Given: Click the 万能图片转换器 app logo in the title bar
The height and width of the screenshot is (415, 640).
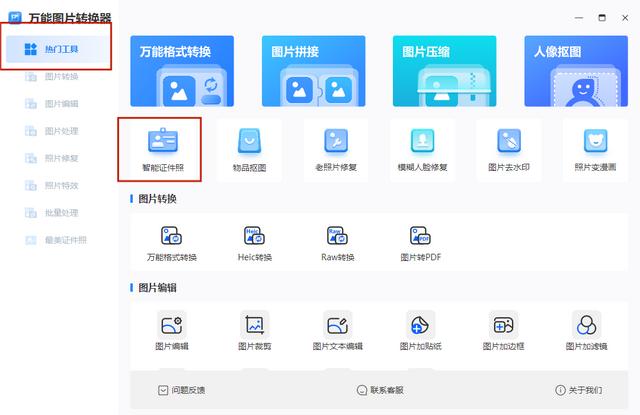Looking at the screenshot, I should coord(15,18).
